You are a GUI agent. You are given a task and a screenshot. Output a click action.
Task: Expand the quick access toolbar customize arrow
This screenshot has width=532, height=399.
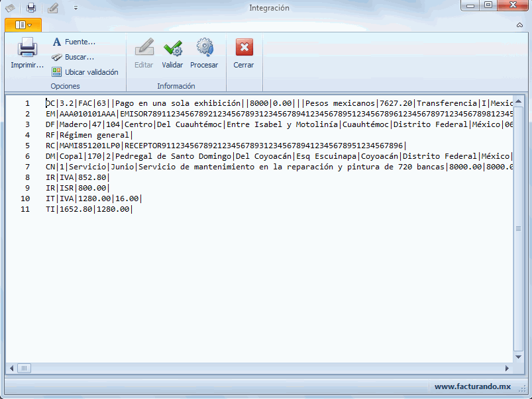pyautogui.click(x=76, y=8)
